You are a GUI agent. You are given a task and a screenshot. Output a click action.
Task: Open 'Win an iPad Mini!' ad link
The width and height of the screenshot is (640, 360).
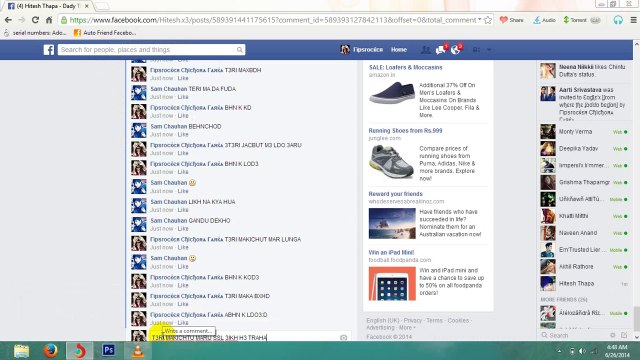point(391,253)
